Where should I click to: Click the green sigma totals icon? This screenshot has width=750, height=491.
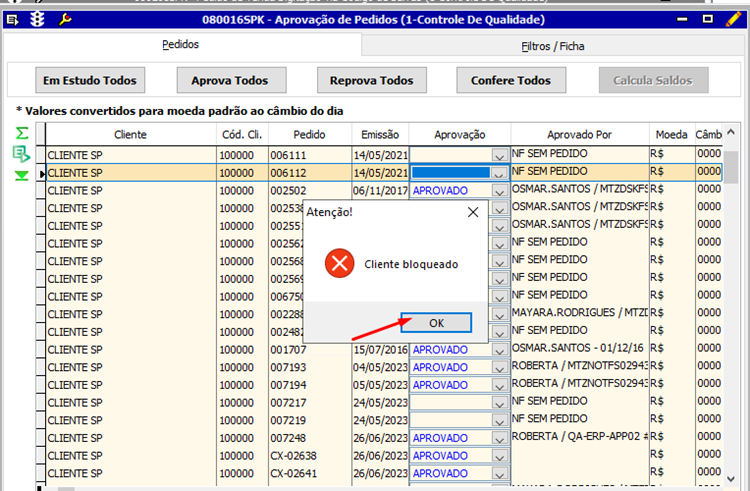pos(21,133)
